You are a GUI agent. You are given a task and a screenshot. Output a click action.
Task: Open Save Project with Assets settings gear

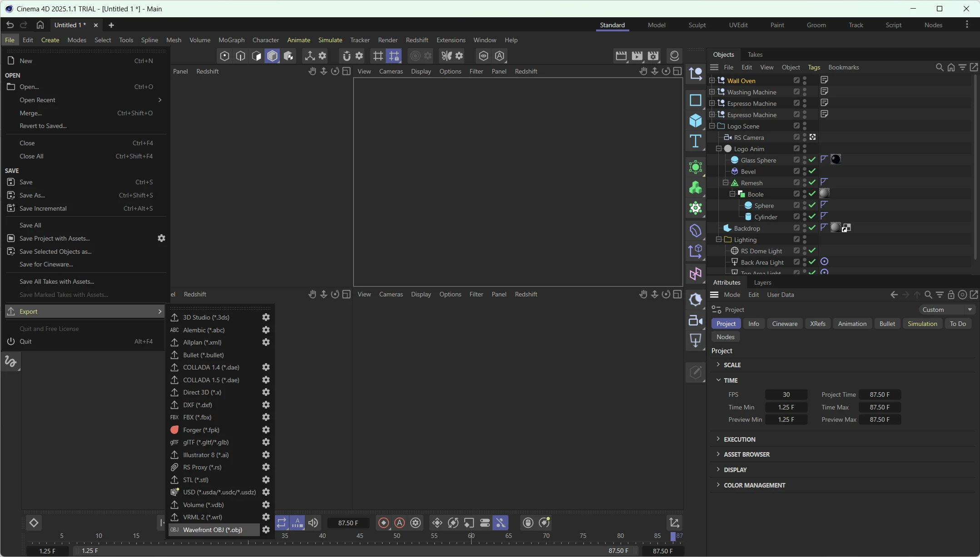click(x=161, y=238)
